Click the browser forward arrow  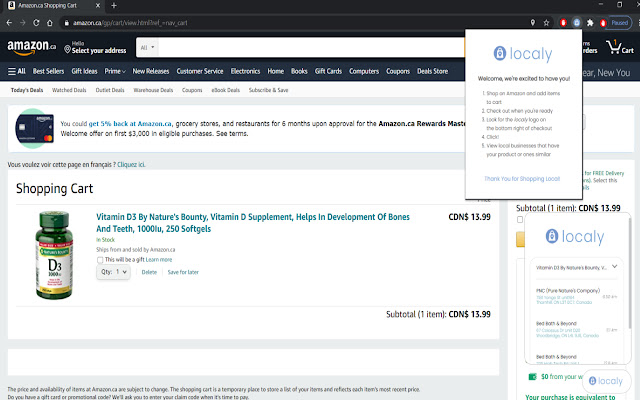22,23
